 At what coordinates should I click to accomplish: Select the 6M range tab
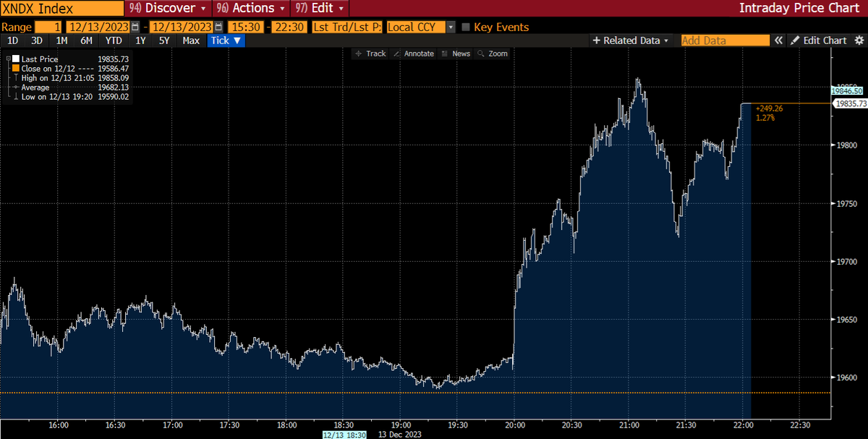click(86, 41)
